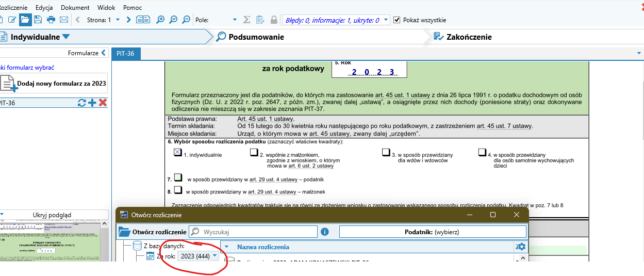
Task: Save the calculation with the floppy disk icon
Action: tap(38, 20)
